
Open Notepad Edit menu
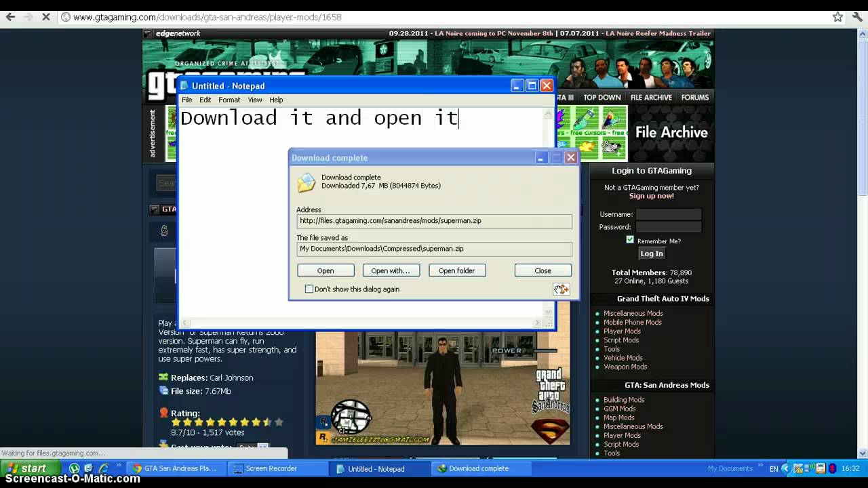tap(205, 100)
